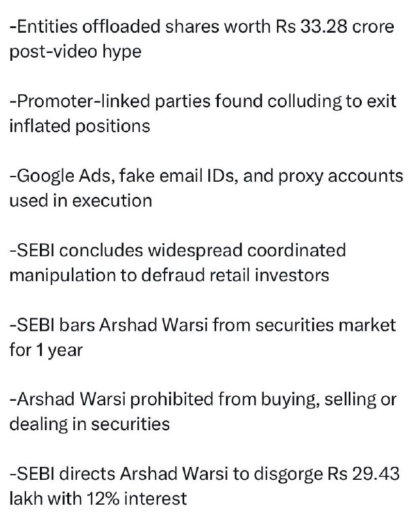Viewport: 420px width, 523px height.
Task: Click the text 'Rs 33.28 crore'
Action: (335, 27)
